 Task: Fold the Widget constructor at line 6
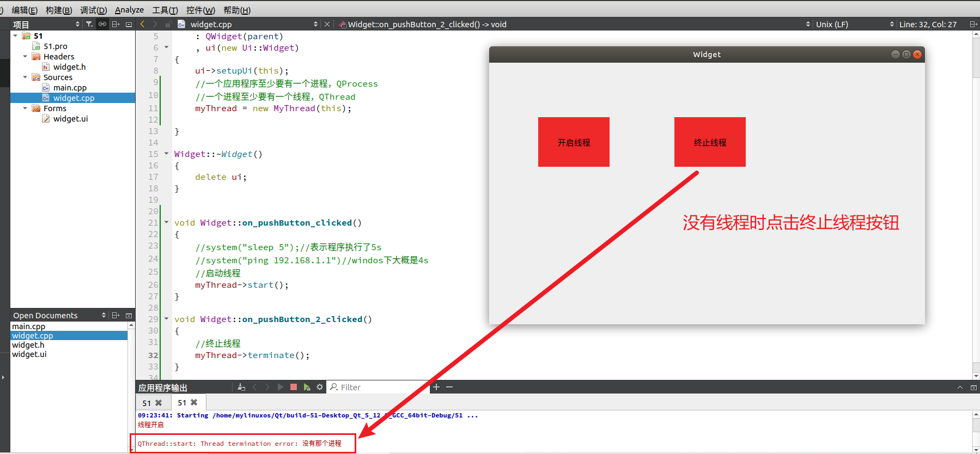coord(166,47)
